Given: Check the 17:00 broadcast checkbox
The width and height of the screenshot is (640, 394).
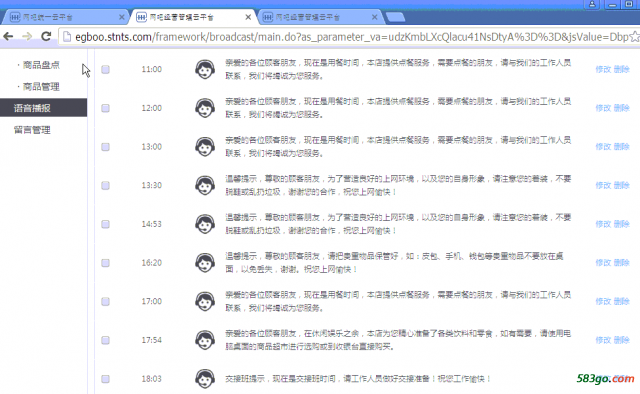Looking at the screenshot, I should (105, 301).
